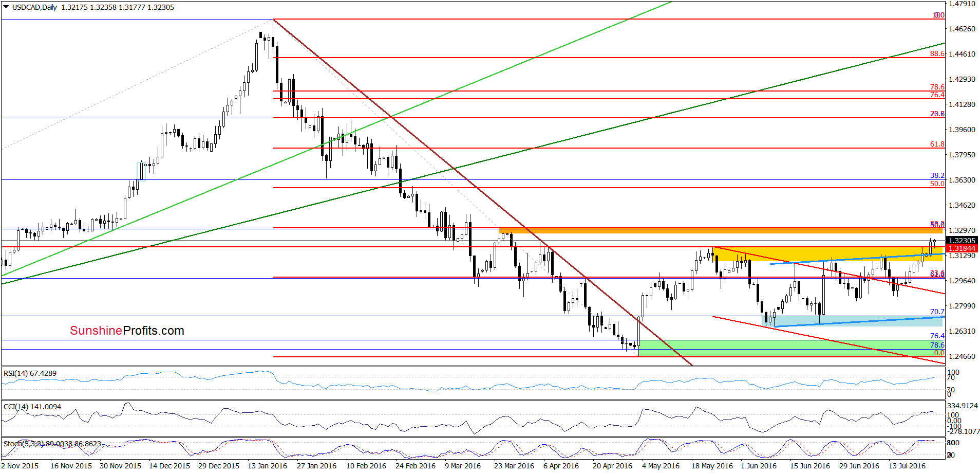Click the 16 Nov 2015 date label

pyautogui.click(x=71, y=466)
